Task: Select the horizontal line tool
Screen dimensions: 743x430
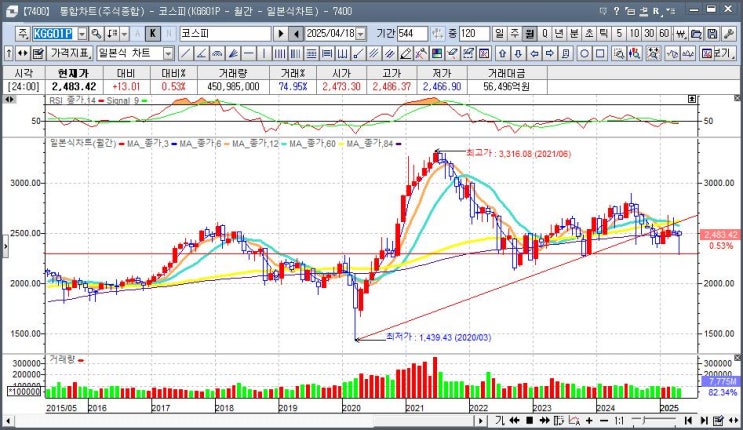Action: pos(248,54)
